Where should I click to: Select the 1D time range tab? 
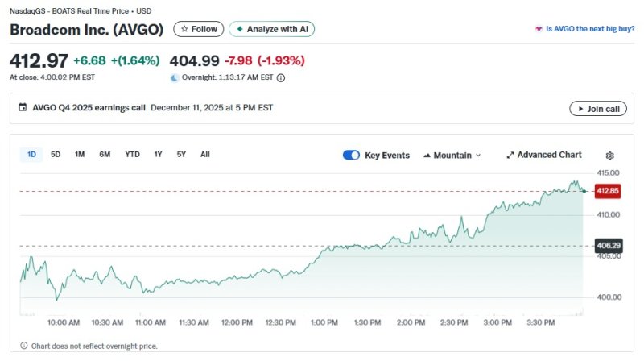tap(31, 154)
